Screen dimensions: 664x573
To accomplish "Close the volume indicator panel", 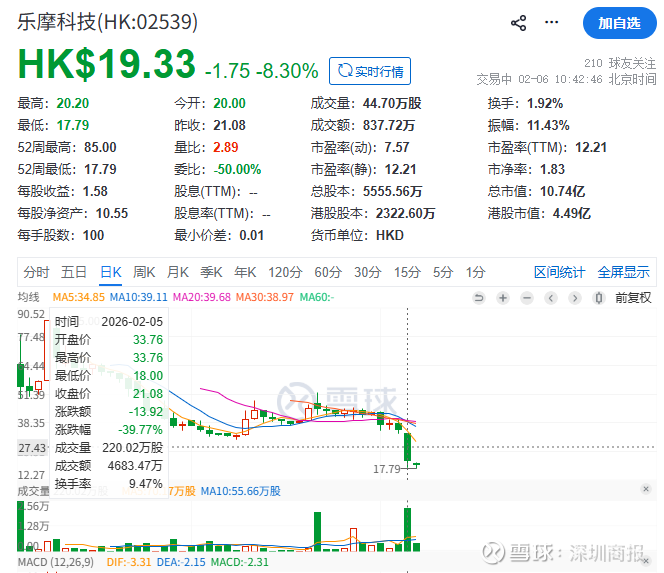I will point(646,489).
